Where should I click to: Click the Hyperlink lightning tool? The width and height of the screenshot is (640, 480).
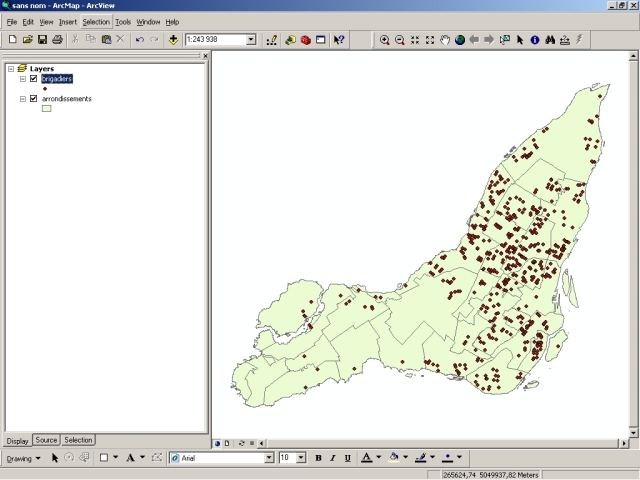point(580,40)
